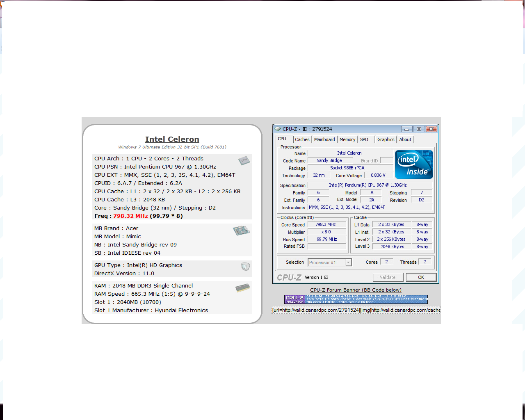Click the CPU-Z Validator forum banner image
Screen dimensions: 525x420
(356, 299)
